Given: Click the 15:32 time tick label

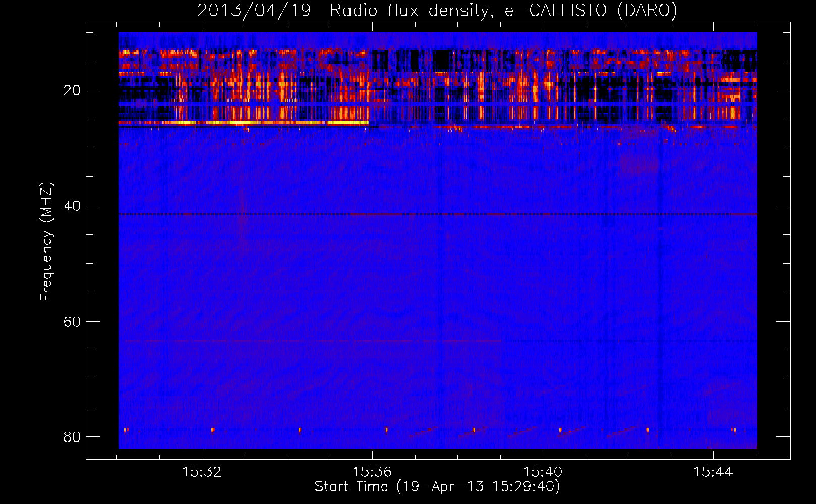Looking at the screenshot, I should click(x=202, y=472).
